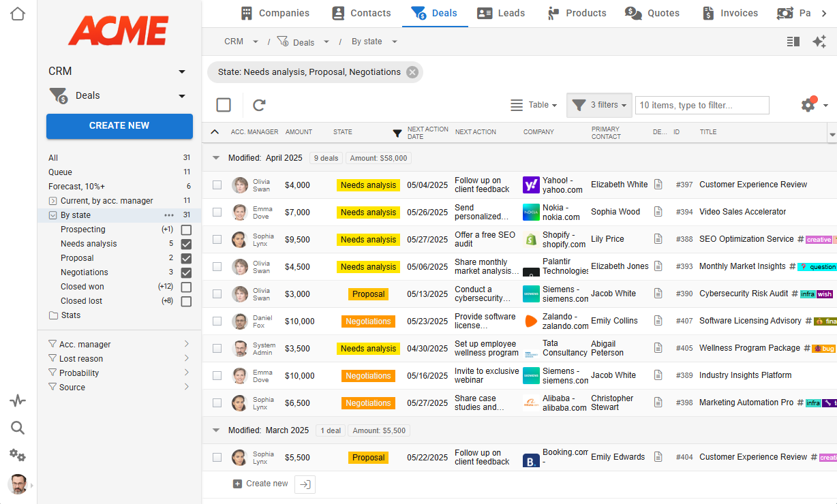Click the CREATE NEW button
The image size is (837, 504).
point(119,126)
